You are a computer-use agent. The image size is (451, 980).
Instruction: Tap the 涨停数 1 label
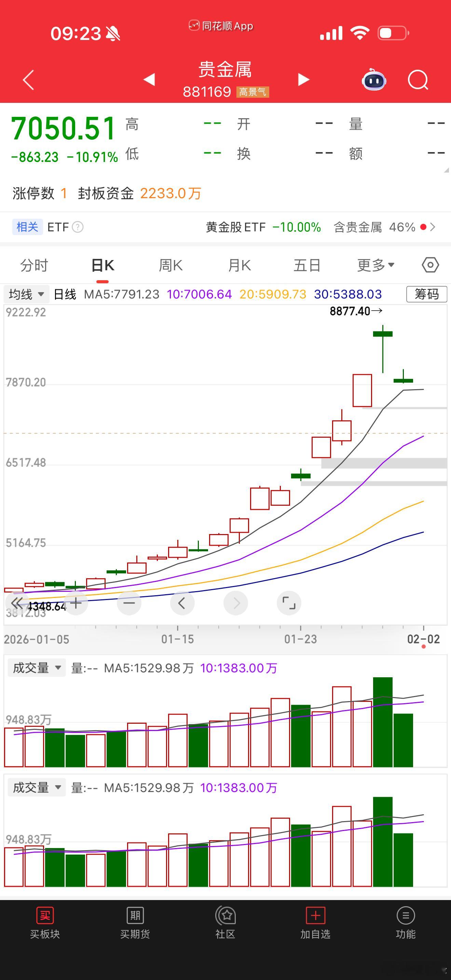40,193
